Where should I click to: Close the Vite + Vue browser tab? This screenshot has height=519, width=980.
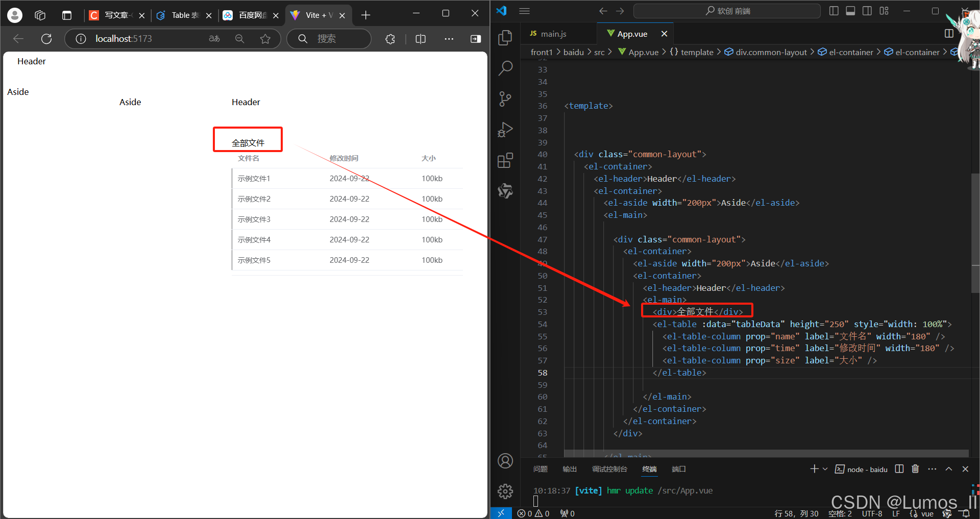click(x=342, y=15)
